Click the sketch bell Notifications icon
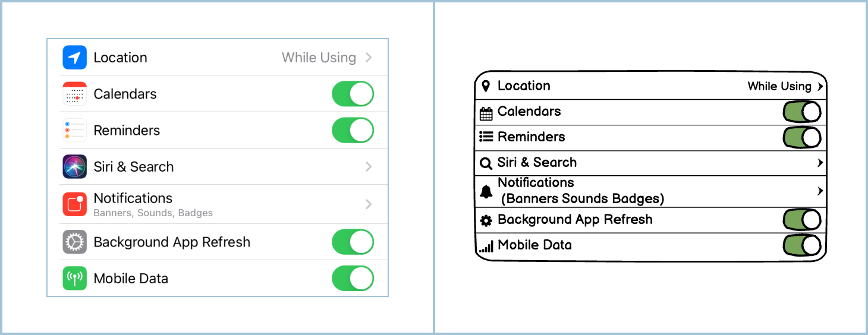Screen dimensions: 868x335 tap(486, 192)
